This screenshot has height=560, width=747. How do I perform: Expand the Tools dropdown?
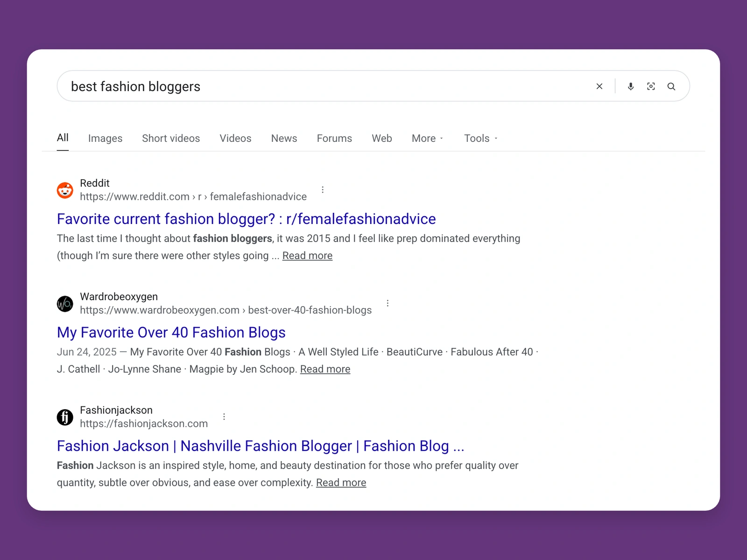click(x=481, y=139)
